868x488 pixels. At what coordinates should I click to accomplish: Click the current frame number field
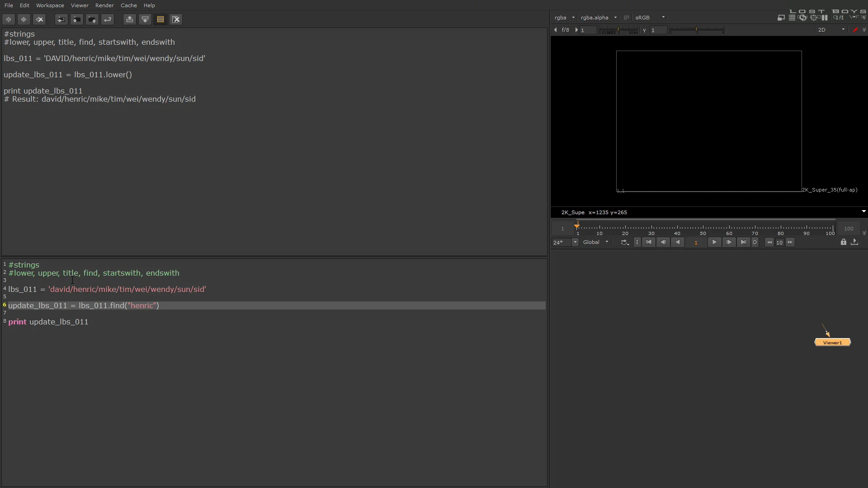[696, 243]
